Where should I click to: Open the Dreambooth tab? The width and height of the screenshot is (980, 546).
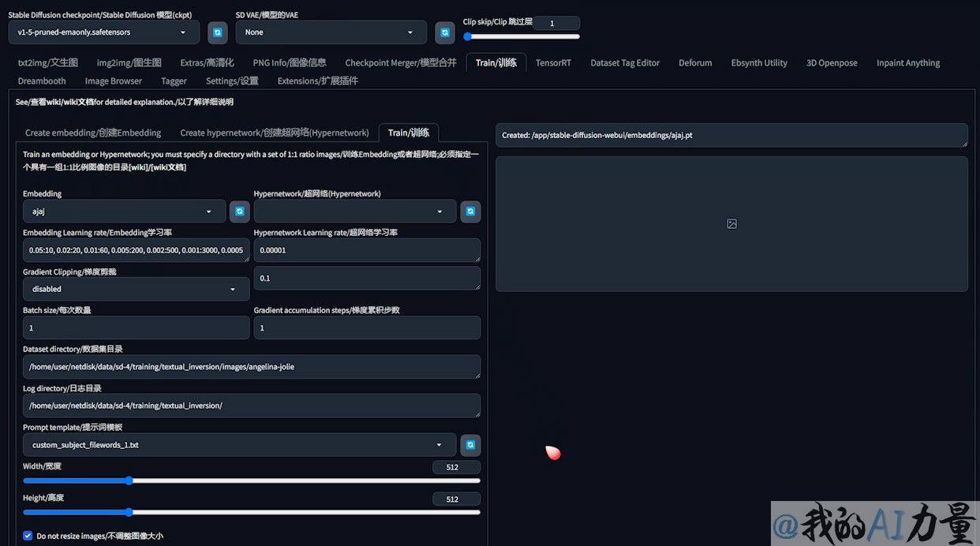(x=42, y=81)
